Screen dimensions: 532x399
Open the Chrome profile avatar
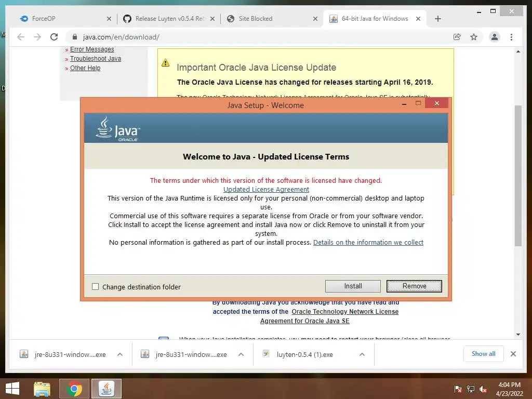[x=495, y=37]
